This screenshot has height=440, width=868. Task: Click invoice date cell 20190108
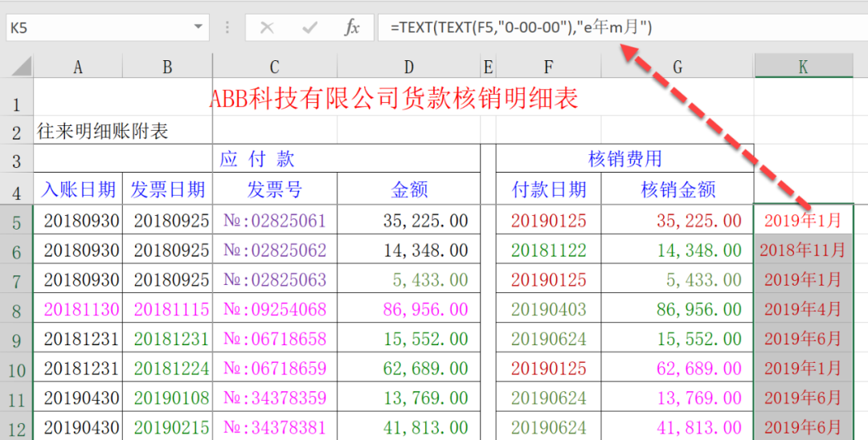(168, 398)
